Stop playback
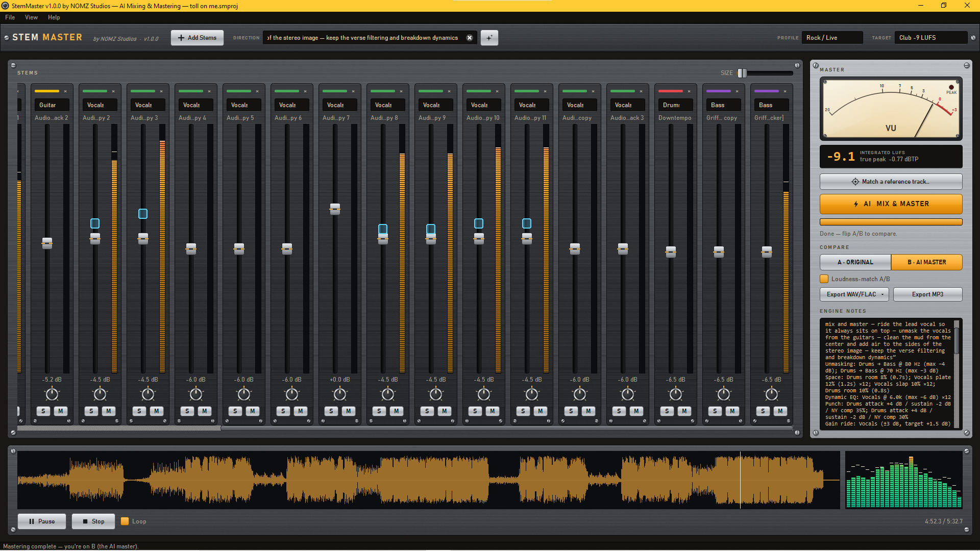The height and width of the screenshot is (551, 980). (x=93, y=521)
